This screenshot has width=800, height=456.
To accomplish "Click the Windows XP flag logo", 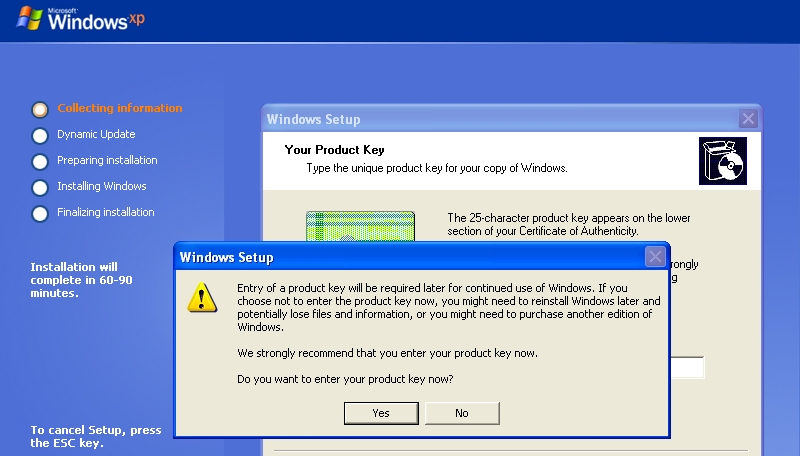I will click(30, 18).
